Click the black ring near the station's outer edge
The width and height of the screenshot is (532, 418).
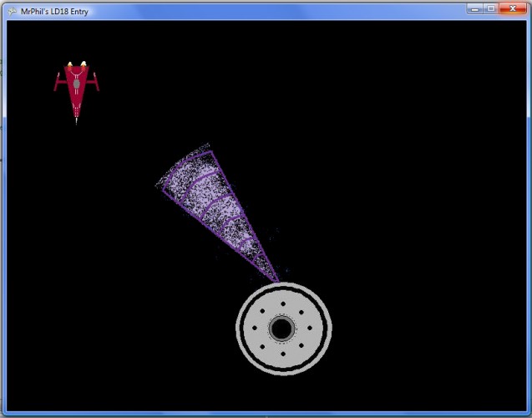[284, 288]
